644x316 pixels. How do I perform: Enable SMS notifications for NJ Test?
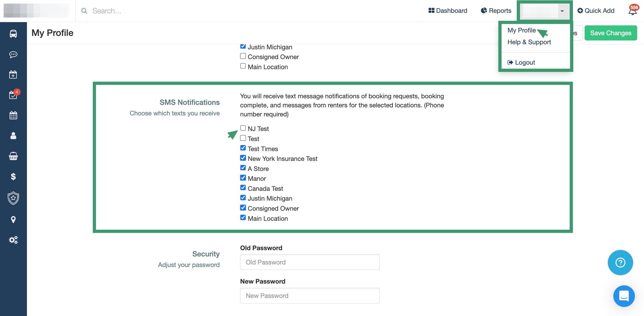[x=243, y=128]
